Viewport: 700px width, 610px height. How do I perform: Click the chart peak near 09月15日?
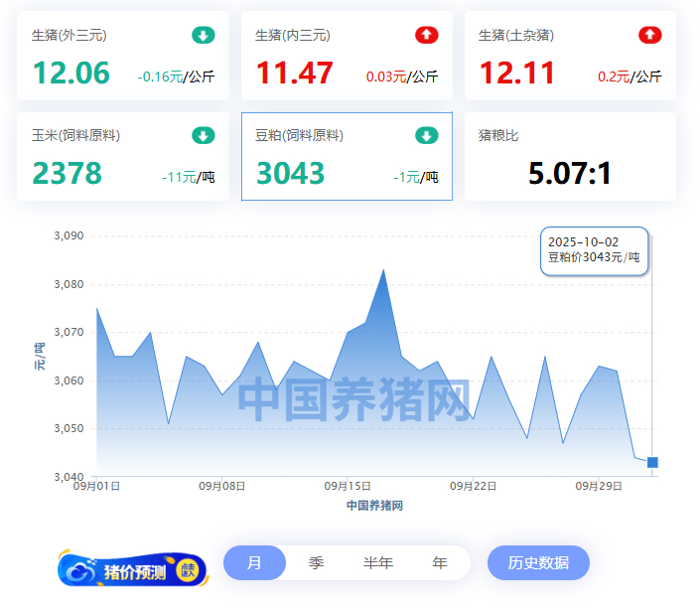point(383,270)
